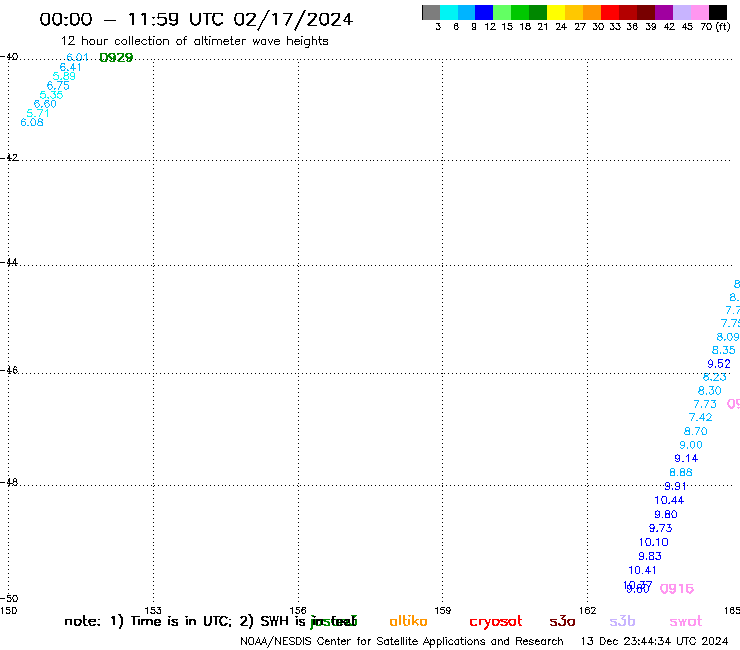Click the 9.52 wave height value
740x650 pixels.
click(x=719, y=364)
